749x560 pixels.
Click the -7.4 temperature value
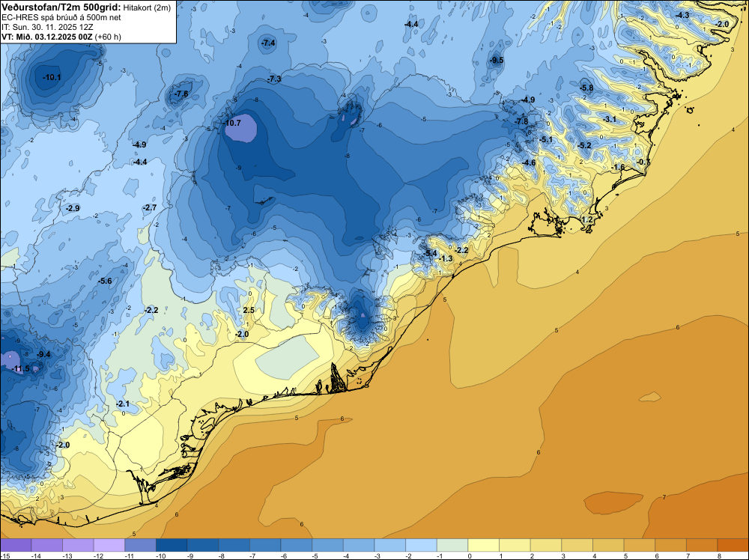[x=268, y=43]
